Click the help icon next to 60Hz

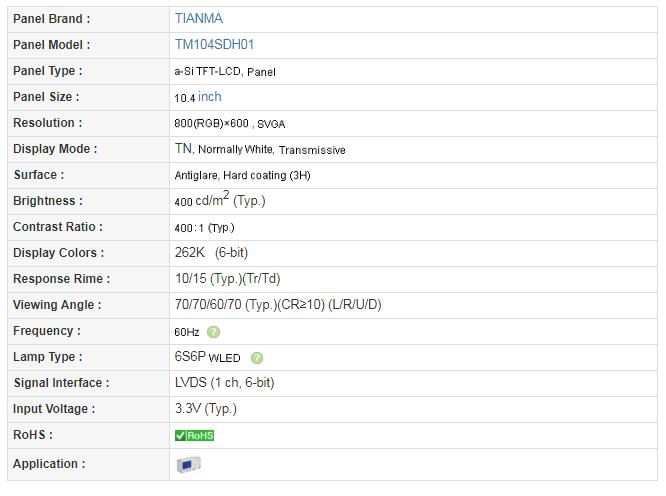[x=213, y=332]
